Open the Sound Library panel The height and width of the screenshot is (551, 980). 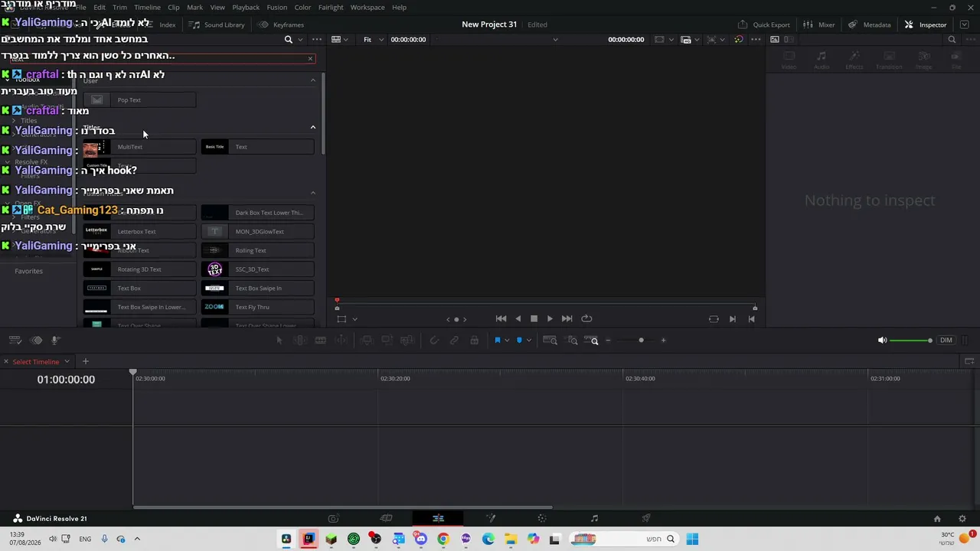point(217,24)
